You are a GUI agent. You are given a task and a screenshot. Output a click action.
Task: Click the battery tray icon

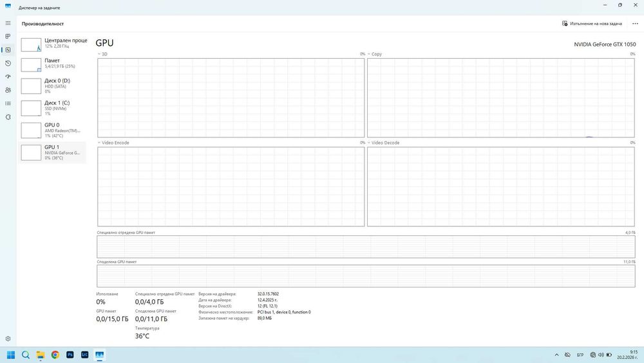609,355
